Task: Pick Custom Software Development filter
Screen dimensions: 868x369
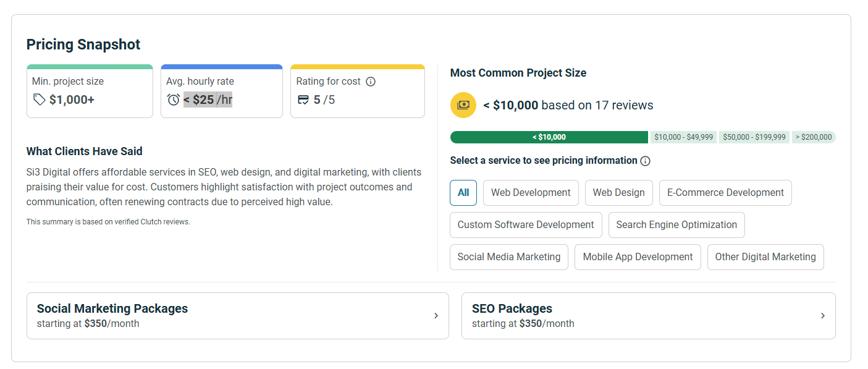Action: tap(526, 225)
